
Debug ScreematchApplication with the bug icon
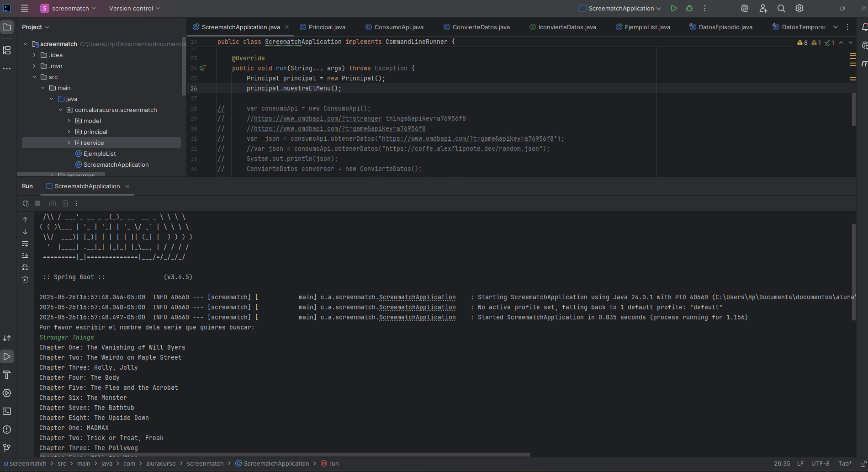click(689, 8)
